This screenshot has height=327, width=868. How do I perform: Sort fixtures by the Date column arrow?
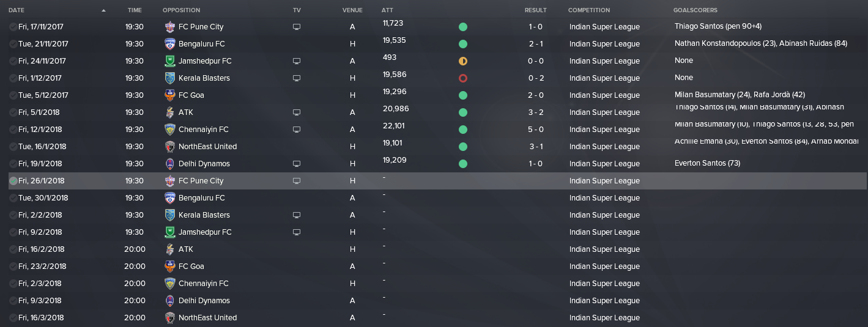point(103,10)
